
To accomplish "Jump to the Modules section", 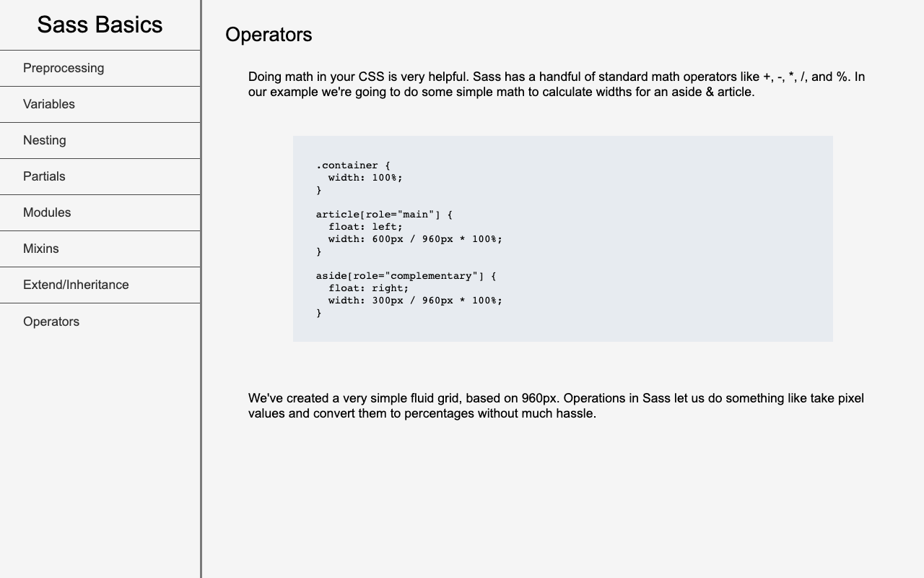I will pos(47,212).
